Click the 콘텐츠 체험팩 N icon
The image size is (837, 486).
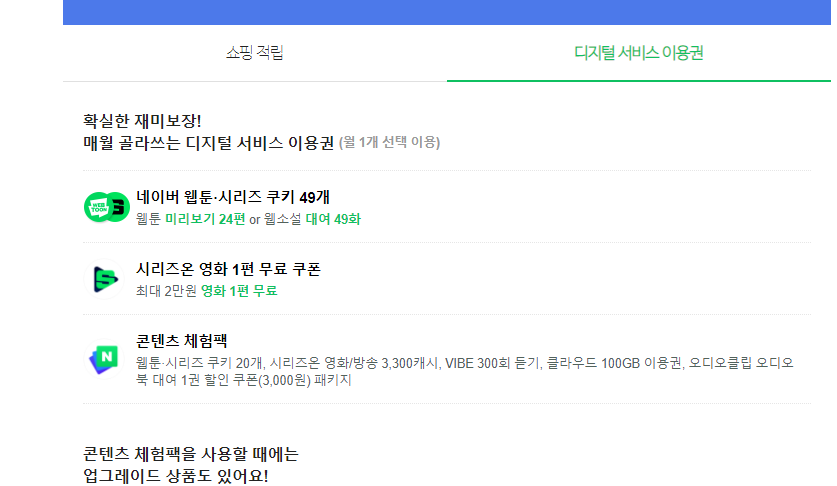pos(104,359)
